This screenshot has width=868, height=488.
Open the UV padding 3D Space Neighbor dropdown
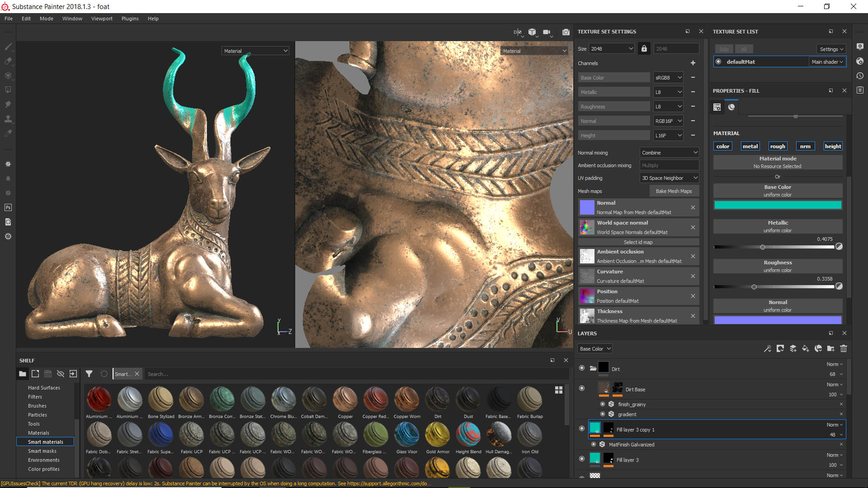(669, 178)
